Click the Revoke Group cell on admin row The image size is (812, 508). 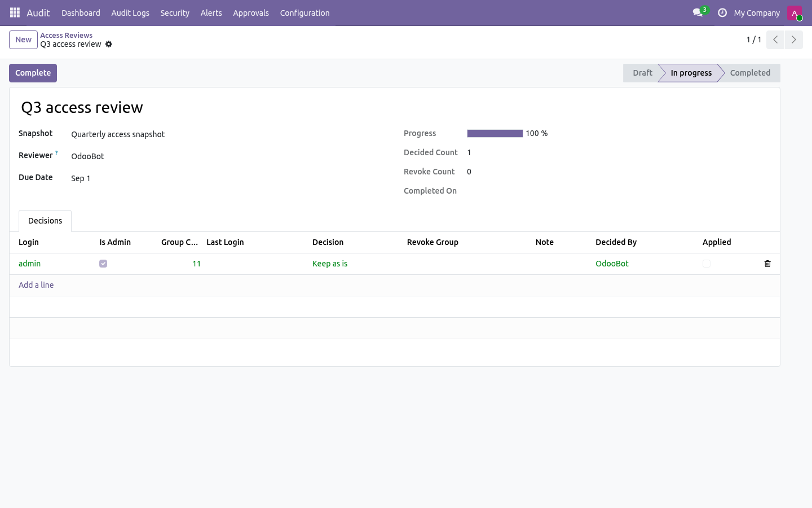click(x=466, y=264)
